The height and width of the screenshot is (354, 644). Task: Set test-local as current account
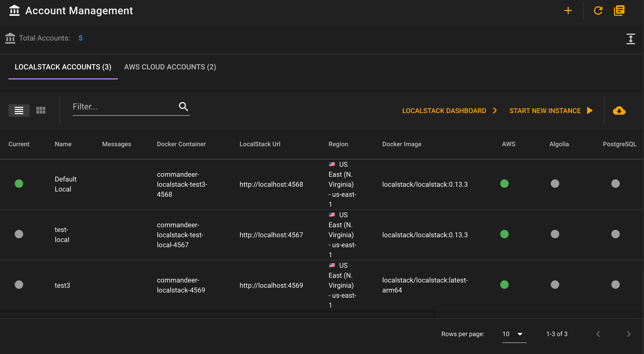pos(19,234)
